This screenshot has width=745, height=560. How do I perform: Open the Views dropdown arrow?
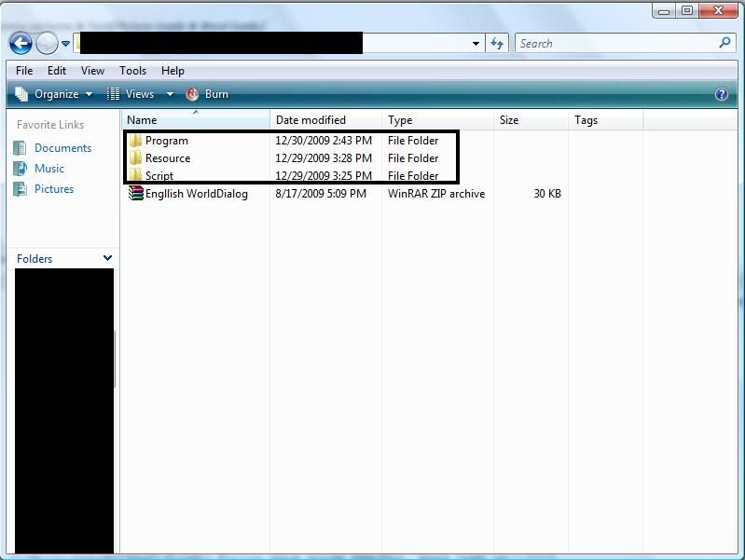pyautogui.click(x=170, y=94)
